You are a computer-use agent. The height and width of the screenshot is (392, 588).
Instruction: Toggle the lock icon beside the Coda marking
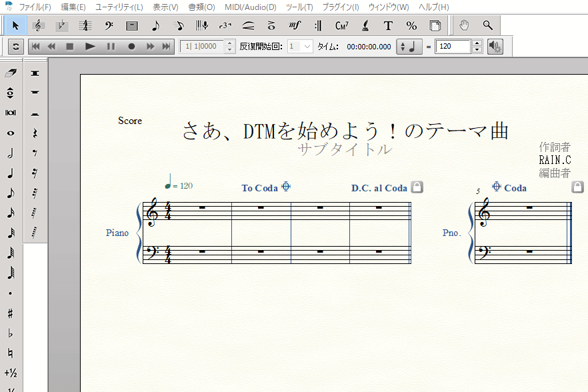tap(578, 187)
